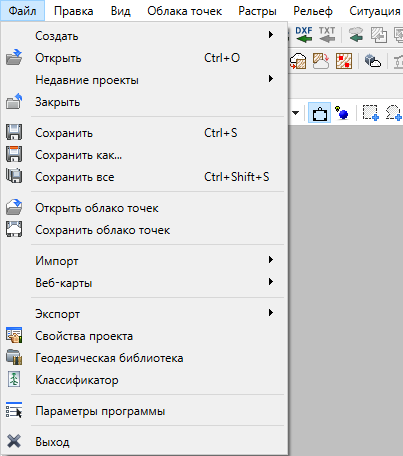Click the stacked floppies icon beside Сохранить все
Image resolution: width=403 pixels, height=456 pixels.
tap(14, 176)
